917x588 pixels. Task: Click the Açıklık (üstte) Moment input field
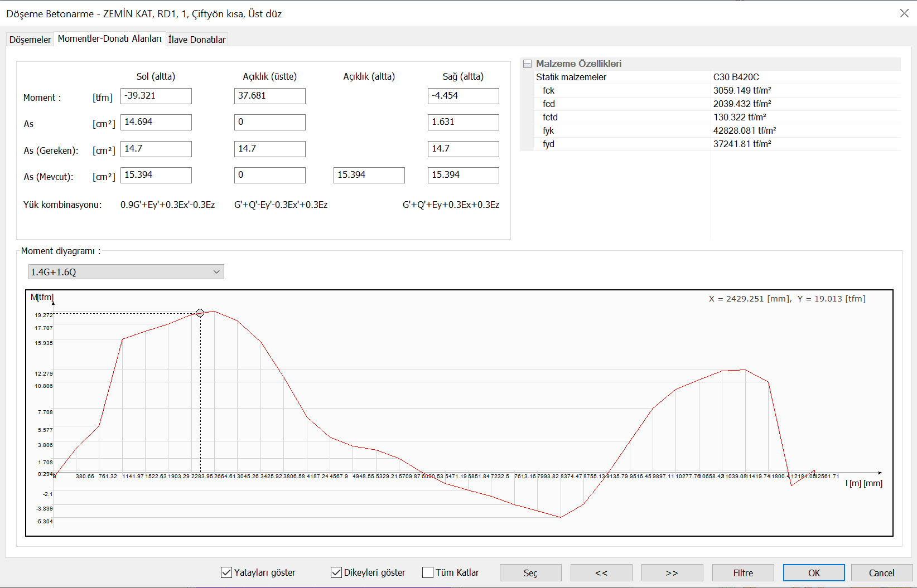click(269, 96)
